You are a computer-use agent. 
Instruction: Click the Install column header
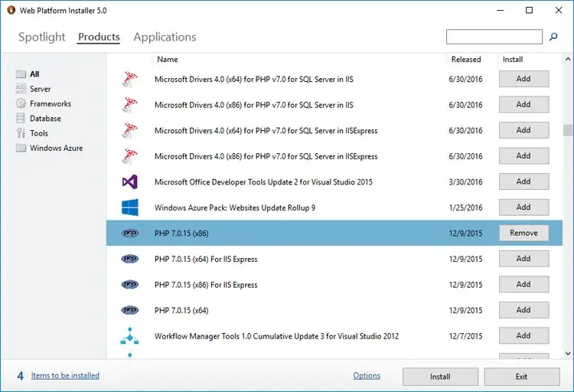(x=513, y=60)
